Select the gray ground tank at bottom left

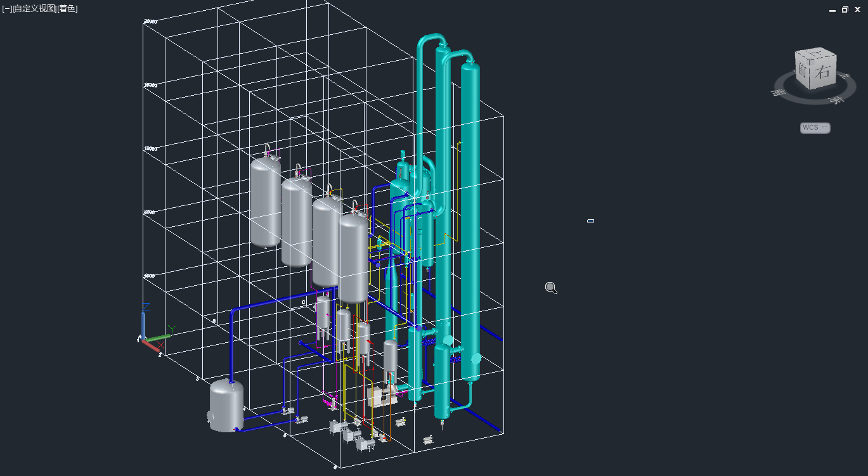pyautogui.click(x=226, y=406)
